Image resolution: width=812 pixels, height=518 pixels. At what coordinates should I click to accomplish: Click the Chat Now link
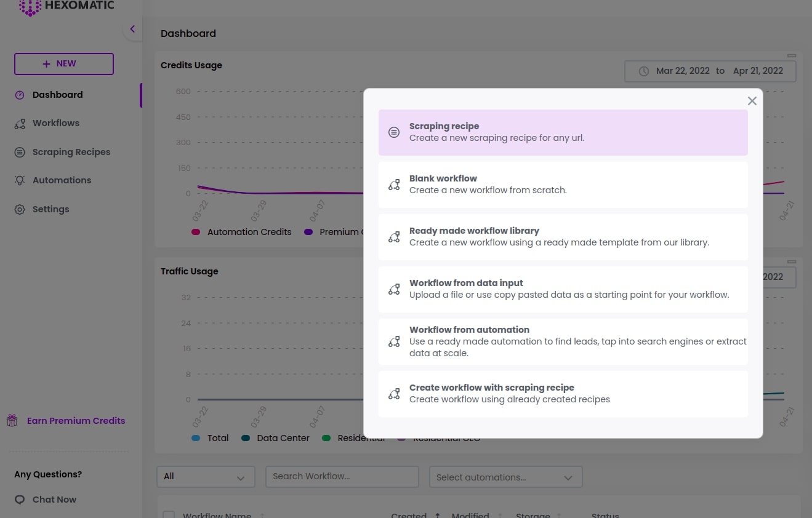click(54, 500)
